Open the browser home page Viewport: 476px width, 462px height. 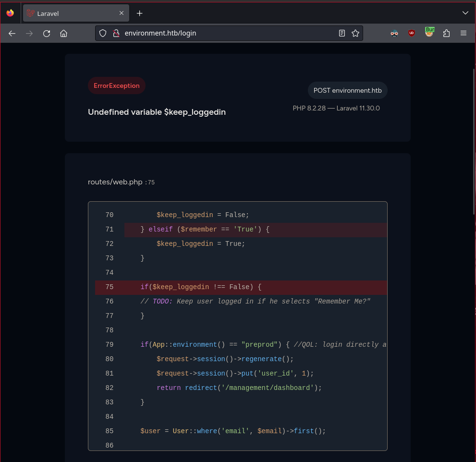pos(63,34)
